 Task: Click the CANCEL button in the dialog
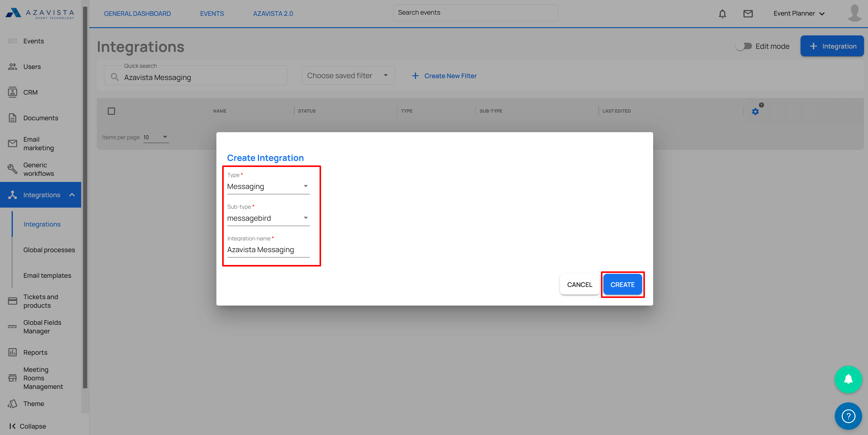tap(579, 285)
